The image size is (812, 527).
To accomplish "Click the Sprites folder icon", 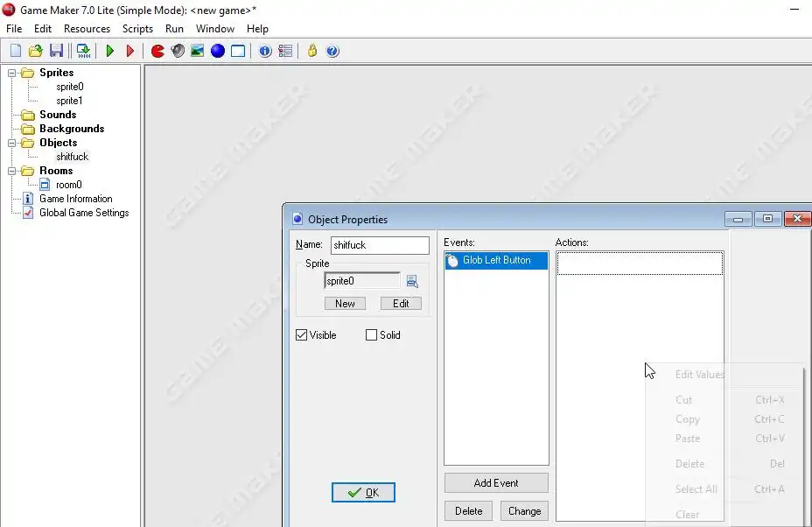I will (x=28, y=73).
